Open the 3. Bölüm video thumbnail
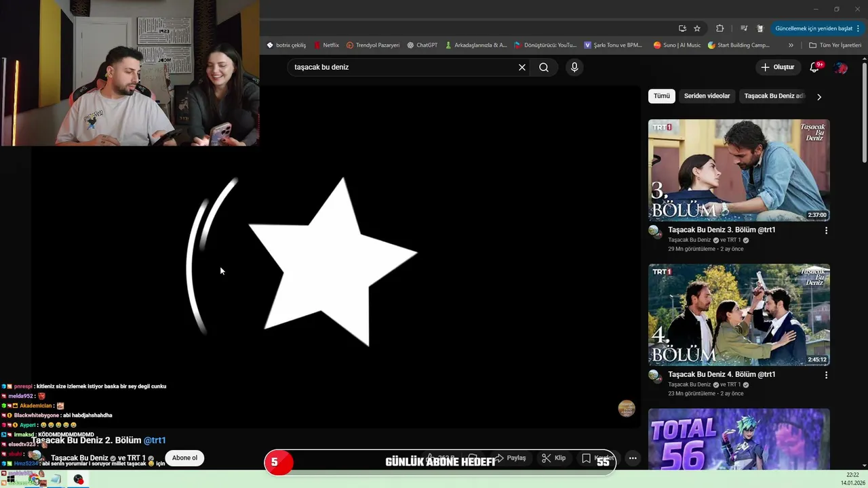Viewport: 868px width, 488px height. coord(739,171)
